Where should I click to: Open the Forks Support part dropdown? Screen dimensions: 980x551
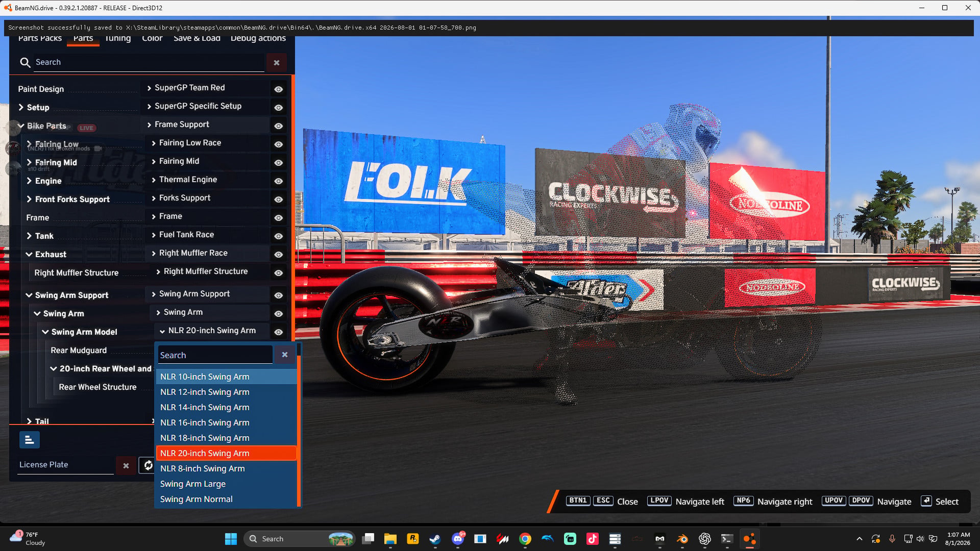[x=207, y=198]
